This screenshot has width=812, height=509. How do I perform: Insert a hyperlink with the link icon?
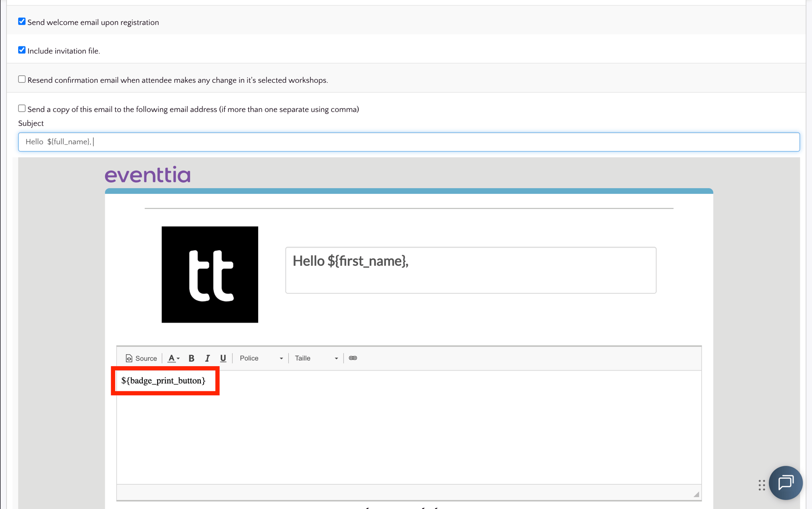point(353,358)
